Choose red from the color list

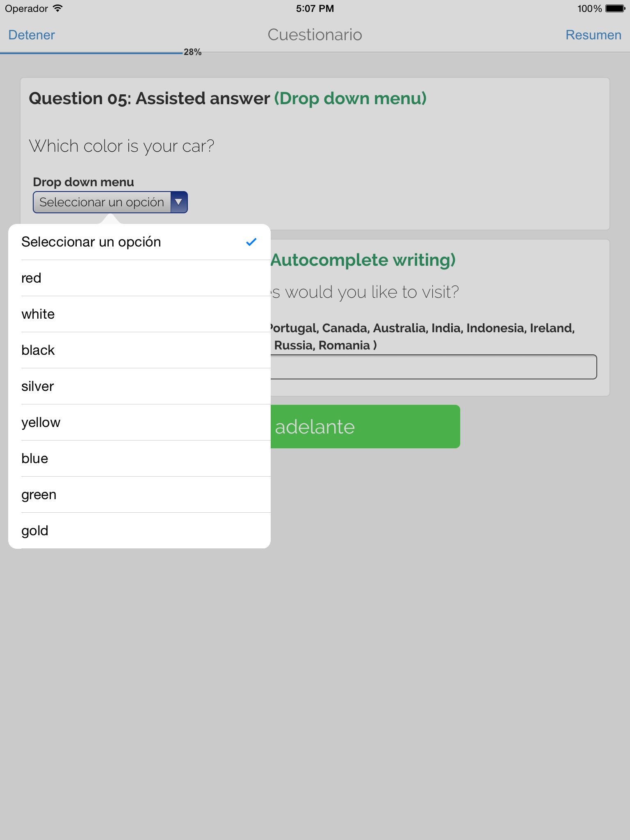(139, 278)
